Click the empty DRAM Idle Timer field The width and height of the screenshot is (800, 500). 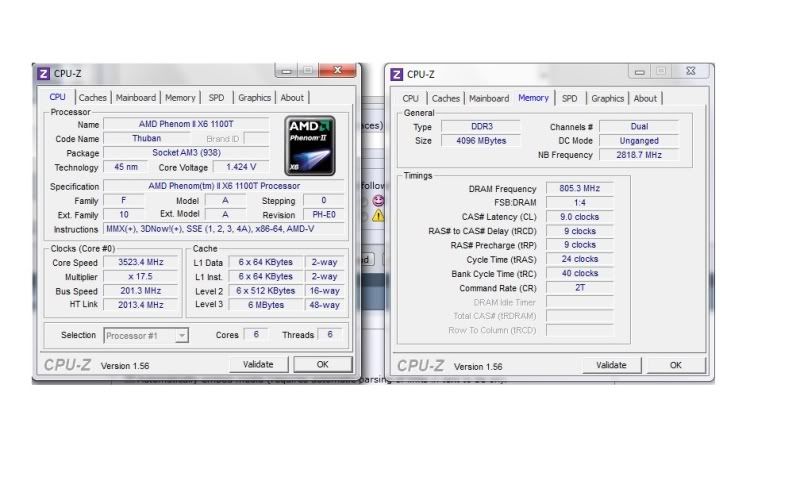(x=580, y=302)
